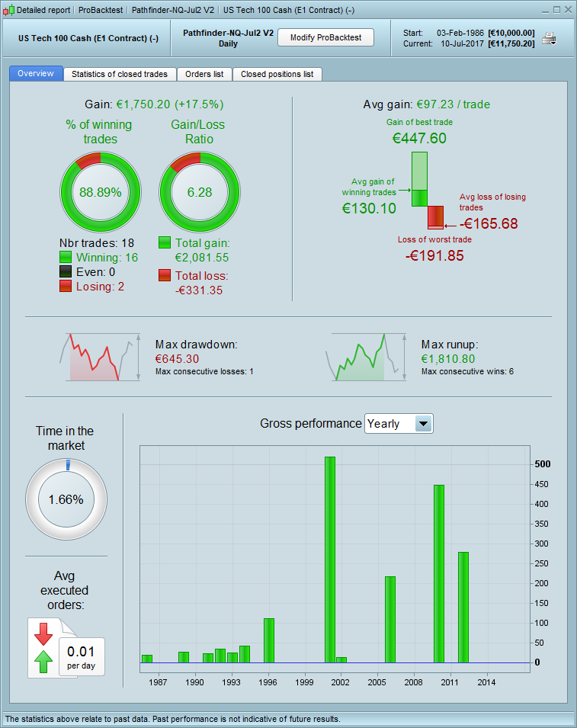Click the printer icon in the header

click(549, 39)
